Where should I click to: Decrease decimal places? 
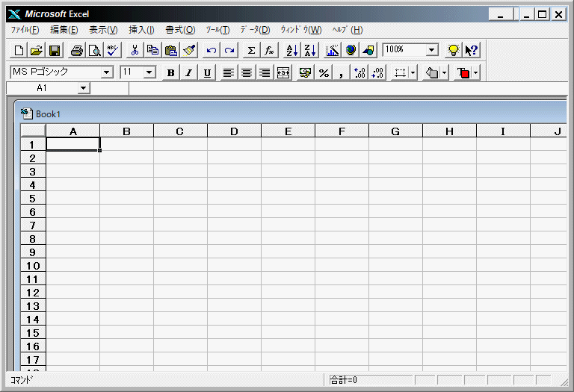pos(377,72)
